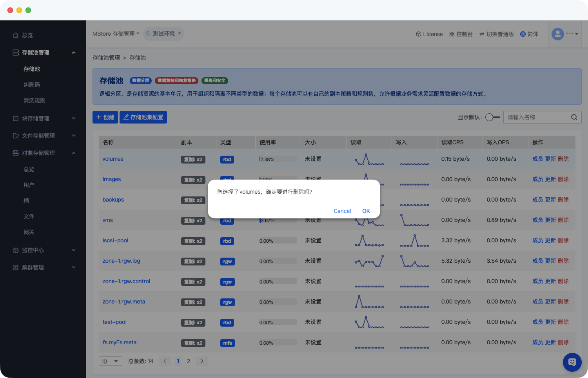Toggle the 显示默认 switch
588x378 pixels.
pos(492,117)
